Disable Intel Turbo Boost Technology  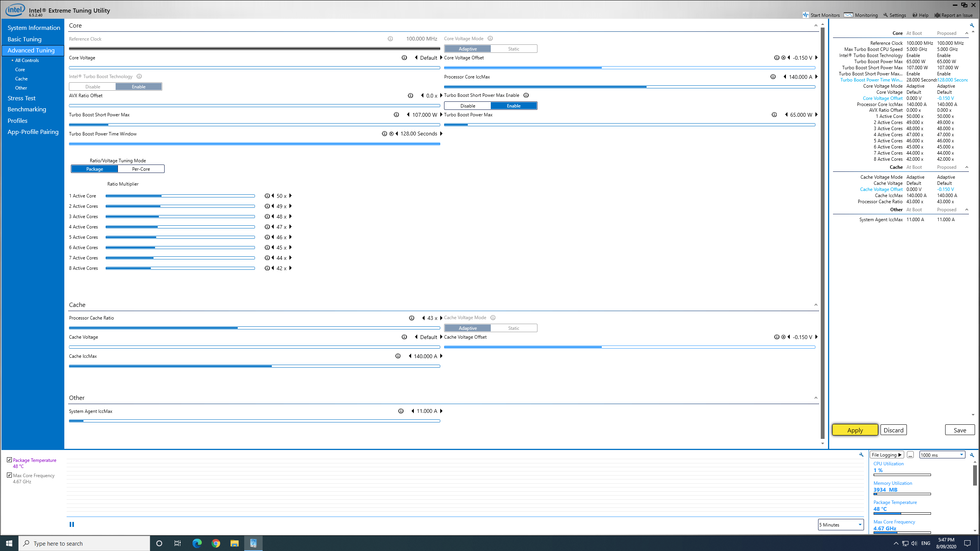click(93, 87)
